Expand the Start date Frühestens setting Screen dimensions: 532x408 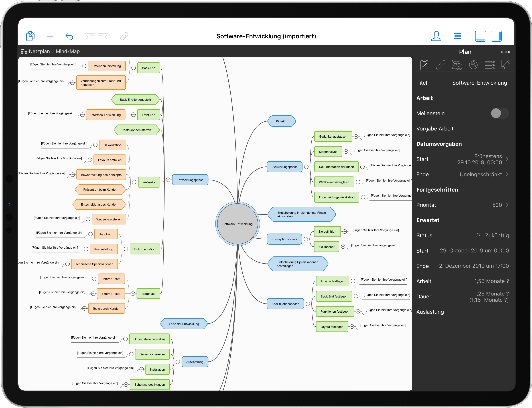point(507,159)
